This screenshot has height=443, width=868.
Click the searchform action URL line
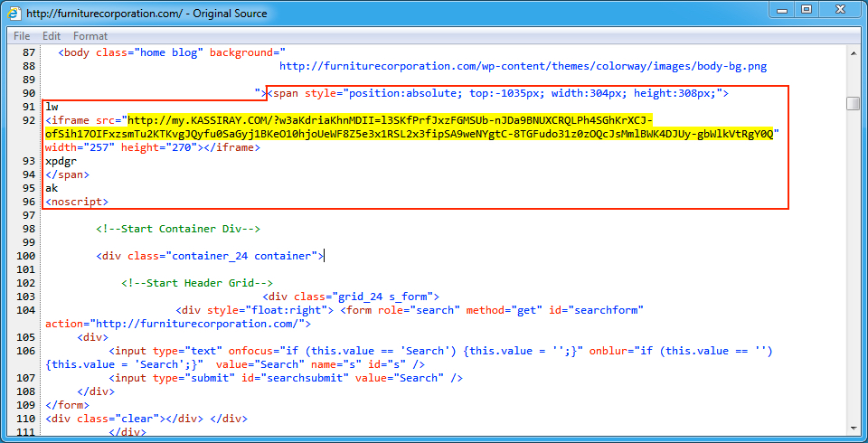[x=178, y=324]
